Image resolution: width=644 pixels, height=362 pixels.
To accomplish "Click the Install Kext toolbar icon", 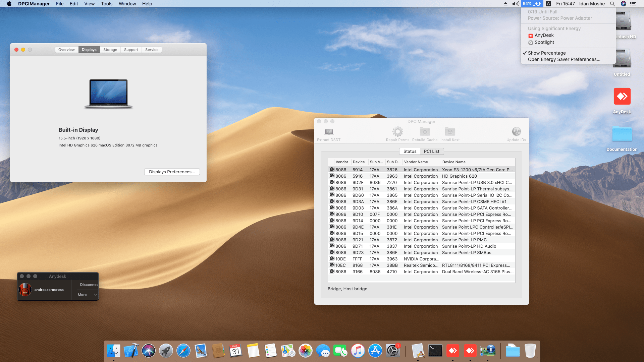I will tap(450, 132).
